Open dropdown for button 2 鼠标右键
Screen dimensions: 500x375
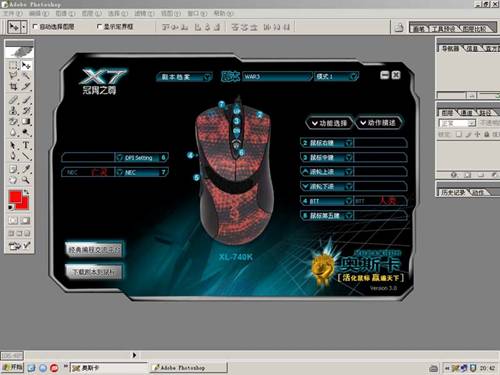349,143
